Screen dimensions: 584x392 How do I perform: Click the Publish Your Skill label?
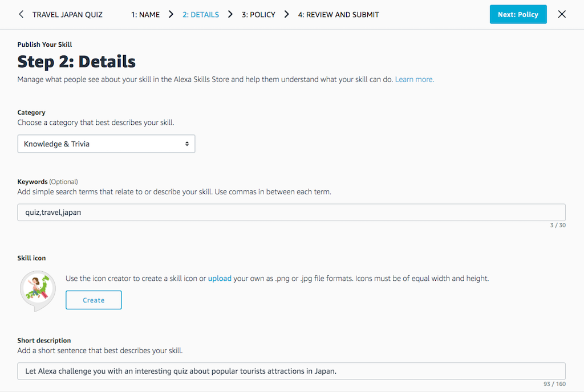[x=44, y=44]
